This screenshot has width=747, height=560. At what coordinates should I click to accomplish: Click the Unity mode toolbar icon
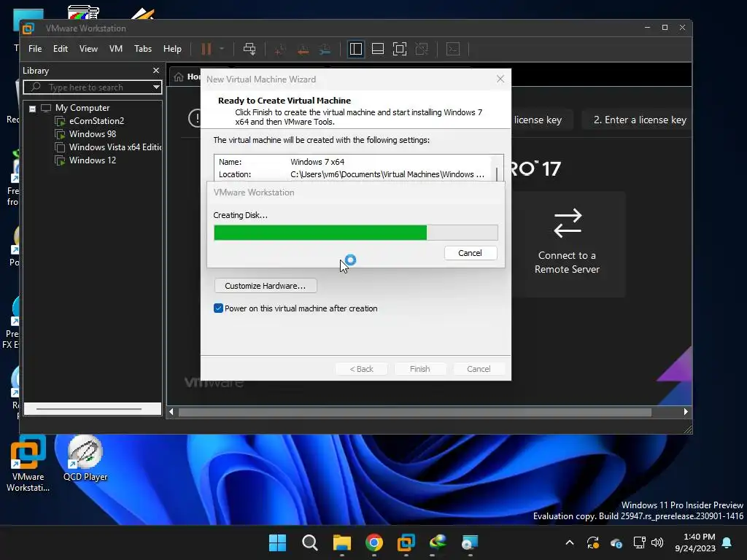tap(422, 49)
